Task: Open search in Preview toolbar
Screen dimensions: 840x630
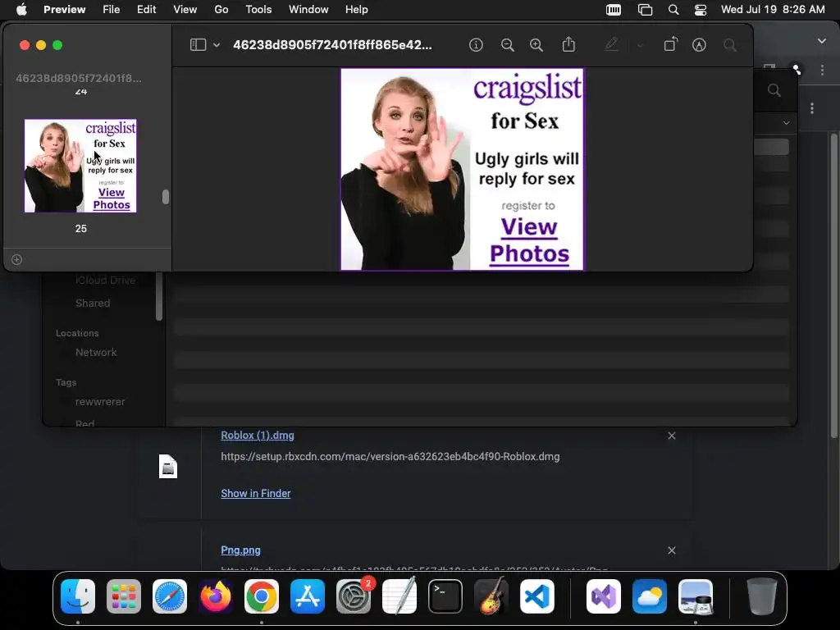Action: [x=729, y=45]
